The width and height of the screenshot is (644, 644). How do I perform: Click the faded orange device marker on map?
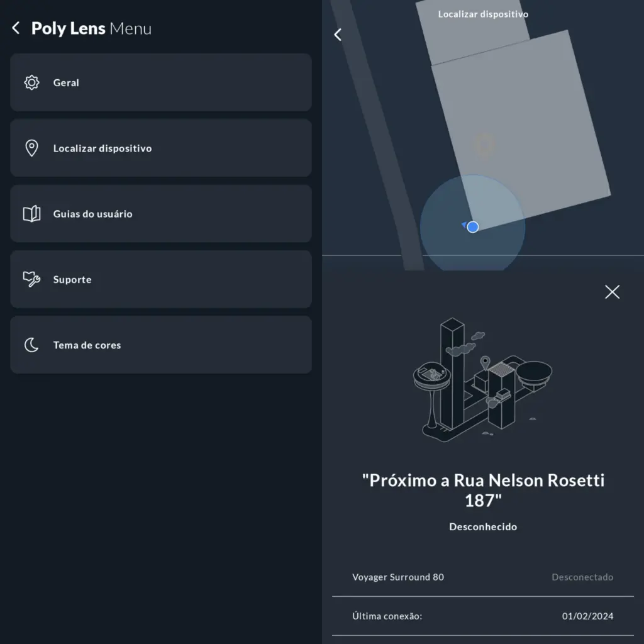(485, 145)
